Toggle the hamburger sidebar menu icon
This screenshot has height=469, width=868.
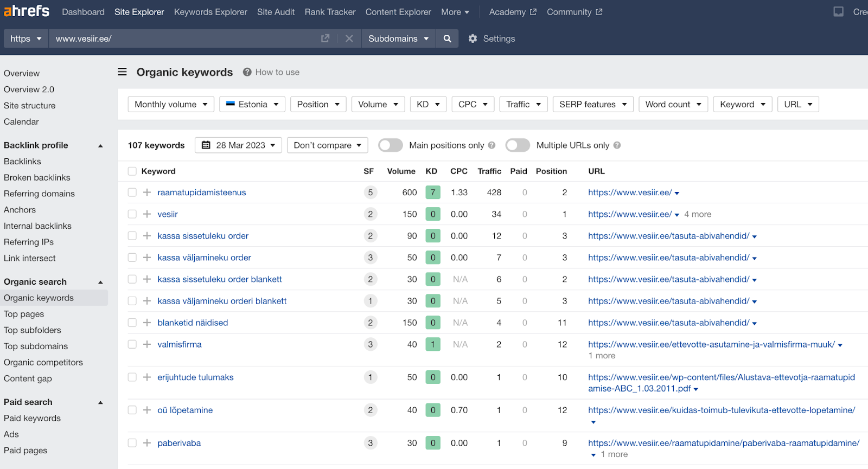point(123,72)
